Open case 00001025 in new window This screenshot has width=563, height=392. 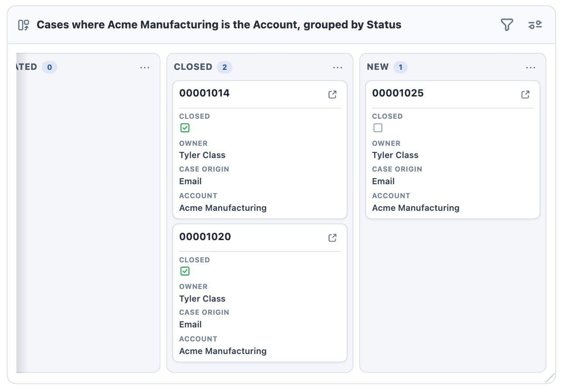click(525, 94)
